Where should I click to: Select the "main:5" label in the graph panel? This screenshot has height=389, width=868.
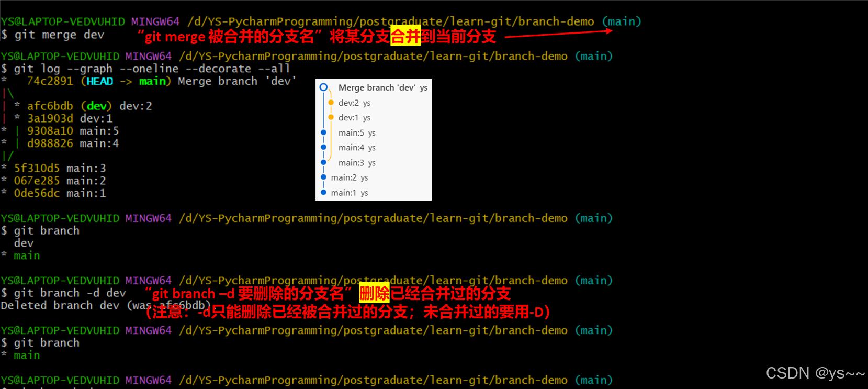pyautogui.click(x=351, y=132)
